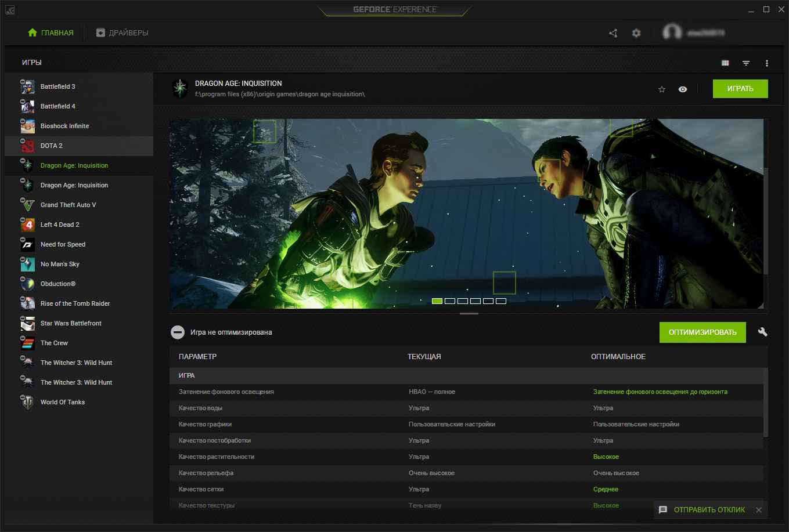This screenshot has width=789, height=532.
Task: Click Затенение фонового освещения до горизонта value
Action: (660, 392)
